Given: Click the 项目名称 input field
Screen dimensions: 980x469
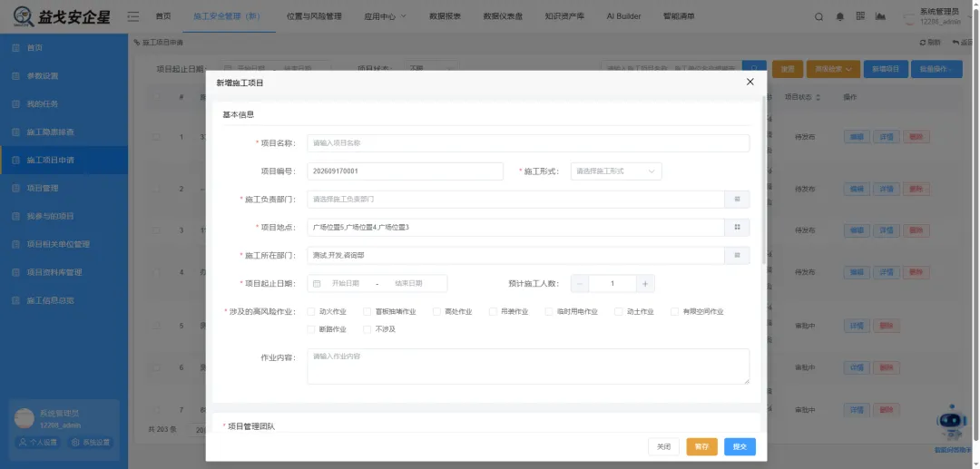Looking at the screenshot, I should pos(528,143).
